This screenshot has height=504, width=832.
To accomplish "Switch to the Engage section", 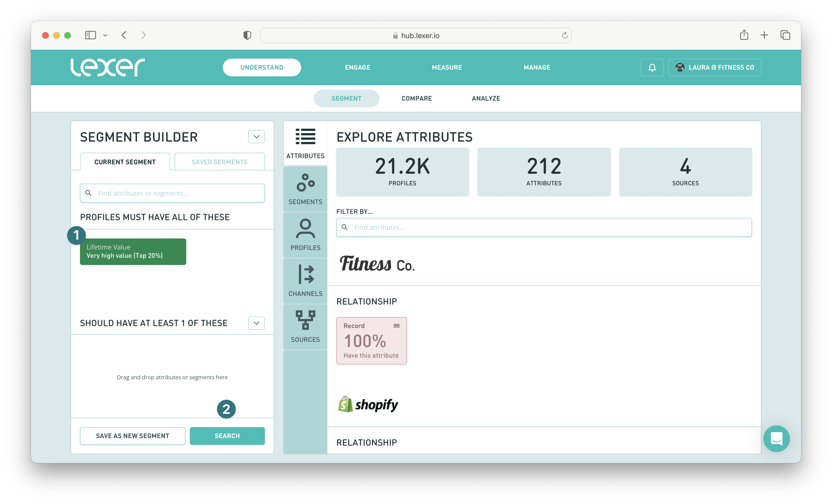I will pos(357,67).
